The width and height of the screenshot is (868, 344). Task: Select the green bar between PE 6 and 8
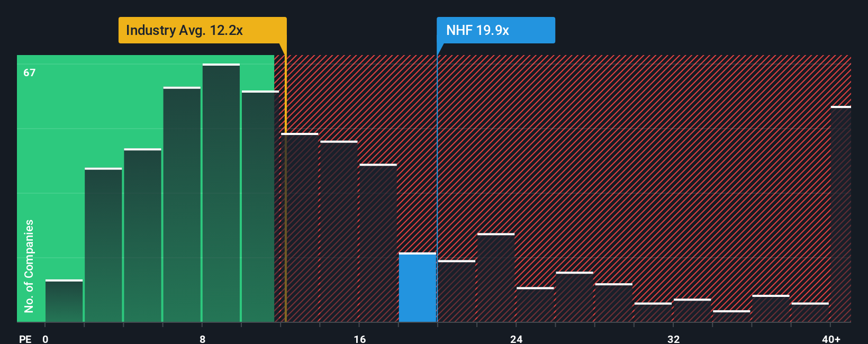click(182, 204)
